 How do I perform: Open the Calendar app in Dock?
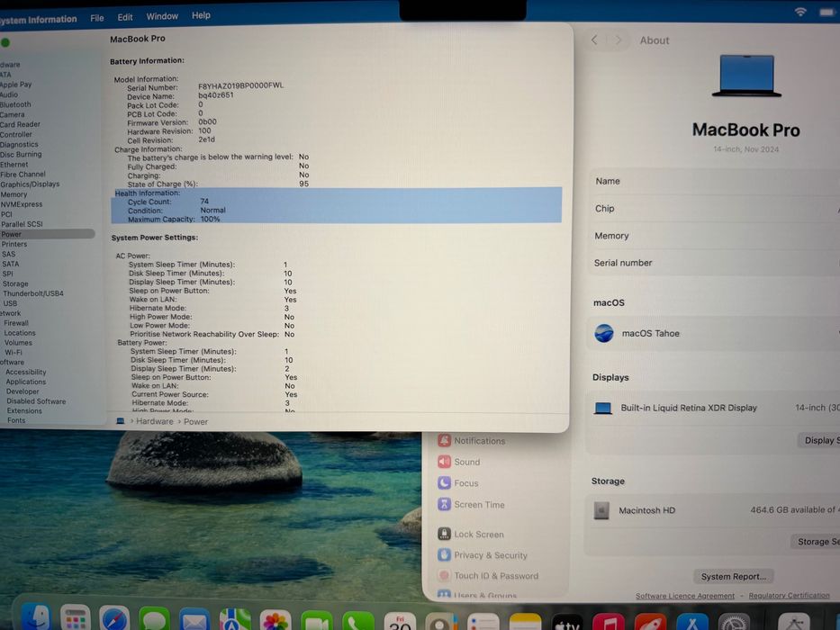click(400, 621)
